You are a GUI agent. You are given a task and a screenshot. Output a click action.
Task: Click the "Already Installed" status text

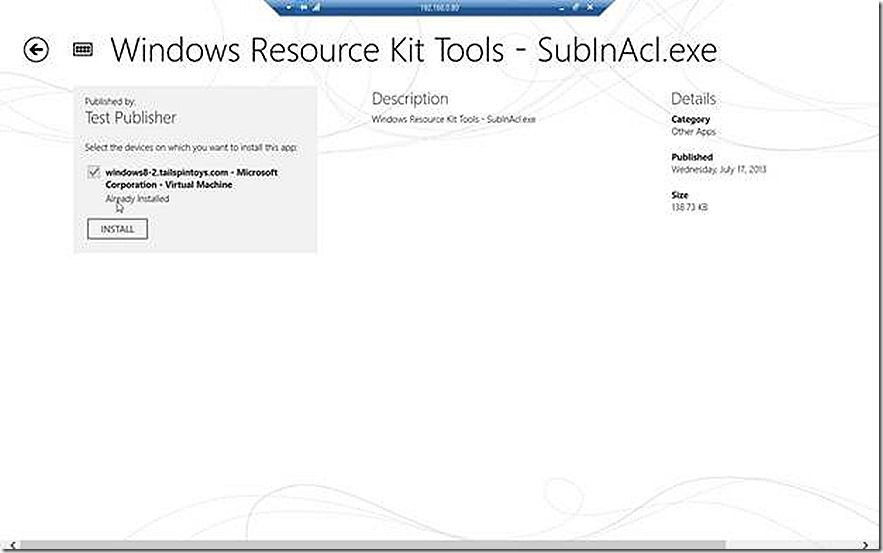point(137,199)
